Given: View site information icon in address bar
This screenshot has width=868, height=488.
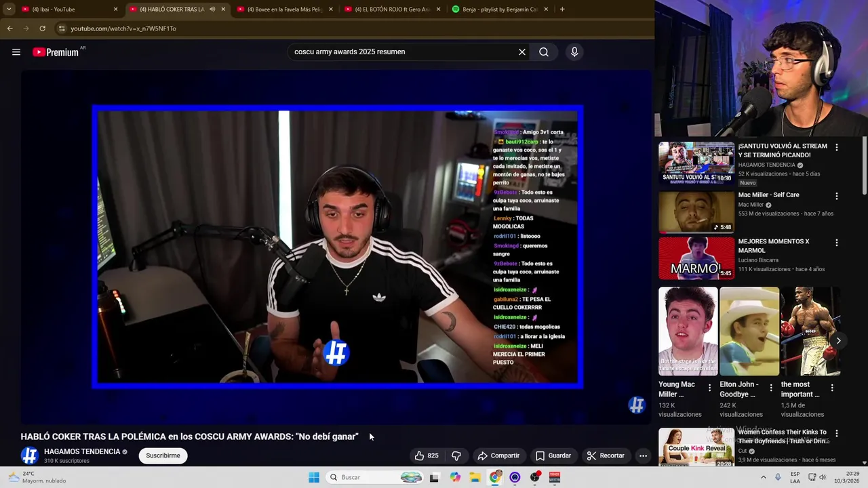Looking at the screenshot, I should (62, 28).
